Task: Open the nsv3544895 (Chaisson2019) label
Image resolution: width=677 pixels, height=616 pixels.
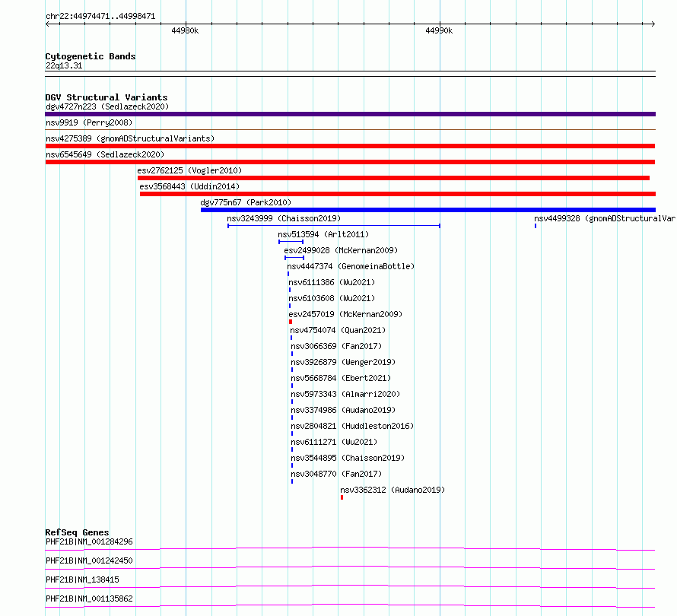Action: (x=348, y=458)
